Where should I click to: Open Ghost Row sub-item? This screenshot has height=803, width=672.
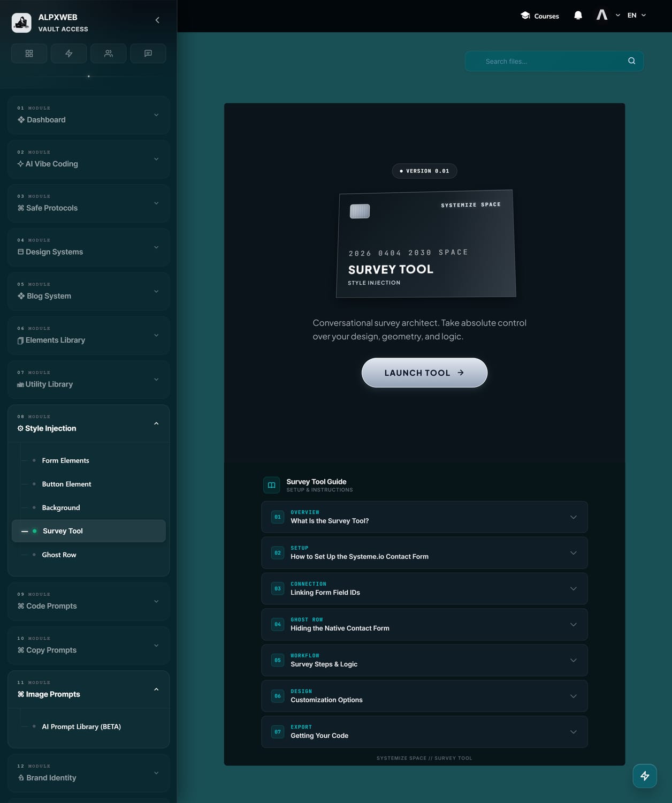click(59, 555)
